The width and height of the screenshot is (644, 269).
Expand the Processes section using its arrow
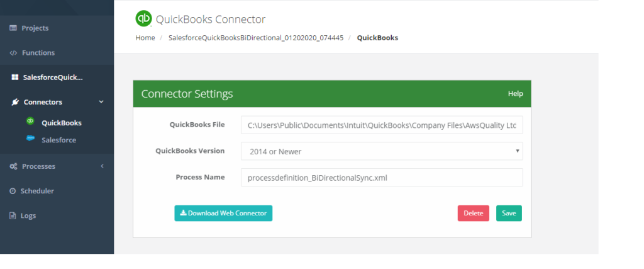(101, 166)
